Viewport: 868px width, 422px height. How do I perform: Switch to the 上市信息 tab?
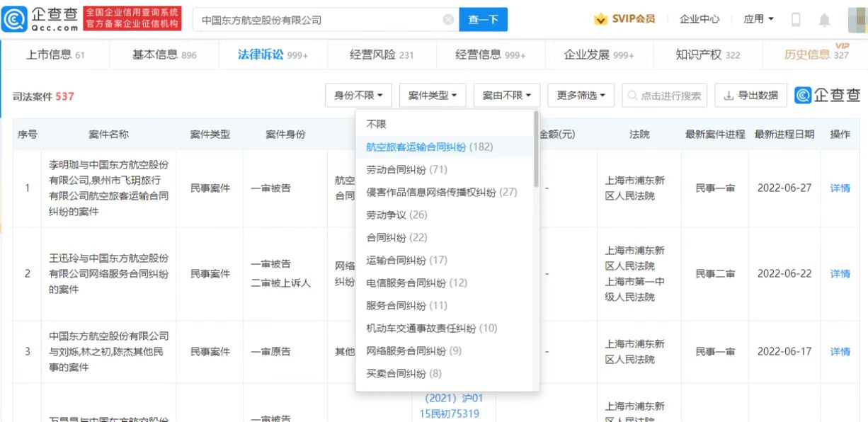click(55, 55)
